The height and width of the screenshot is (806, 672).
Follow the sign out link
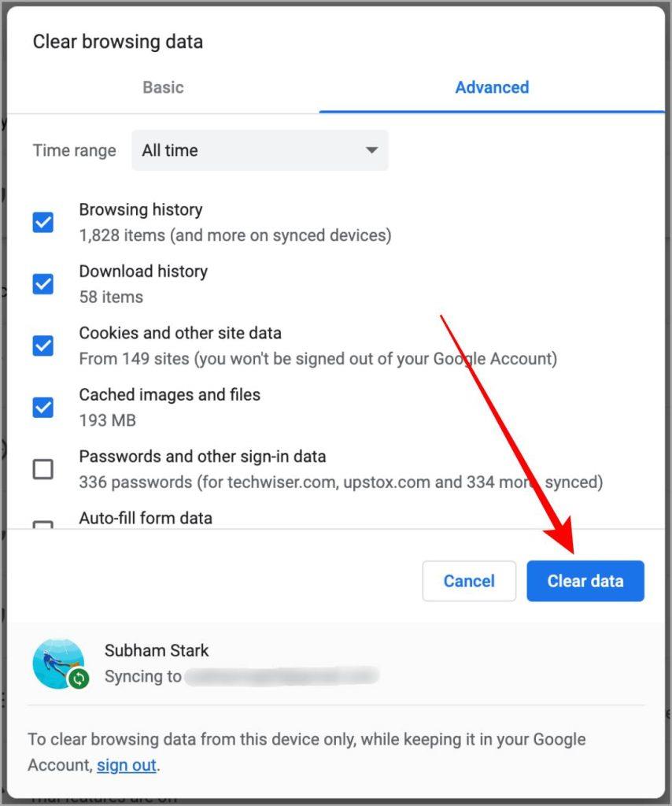(x=127, y=765)
